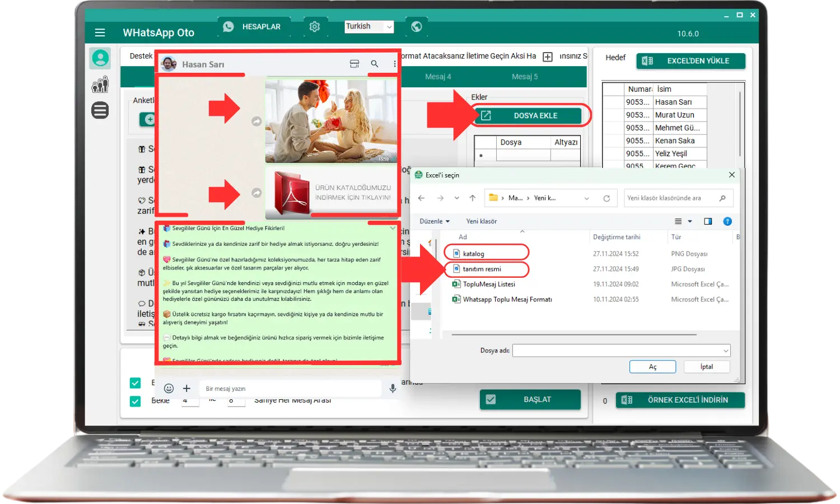840x504 pixels.
Task: Expand the view options arrow
Action: tap(690, 221)
